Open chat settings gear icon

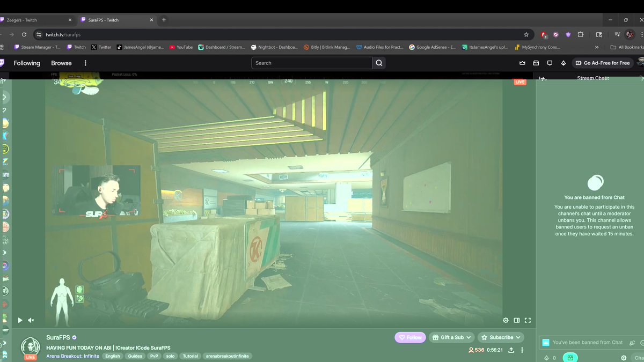[x=624, y=358]
